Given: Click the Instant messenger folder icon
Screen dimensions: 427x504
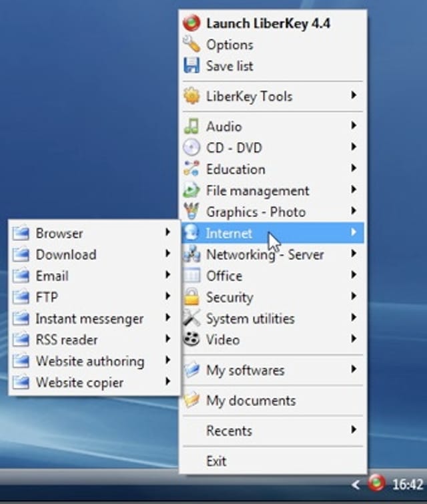Looking at the screenshot, I should (x=21, y=318).
